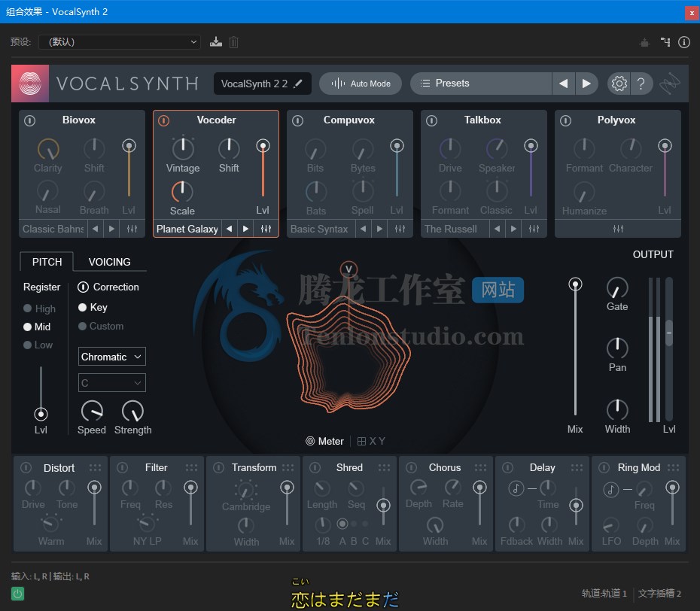Select Key correction mode
Viewport: 700px width, 611px height.
tap(82, 308)
